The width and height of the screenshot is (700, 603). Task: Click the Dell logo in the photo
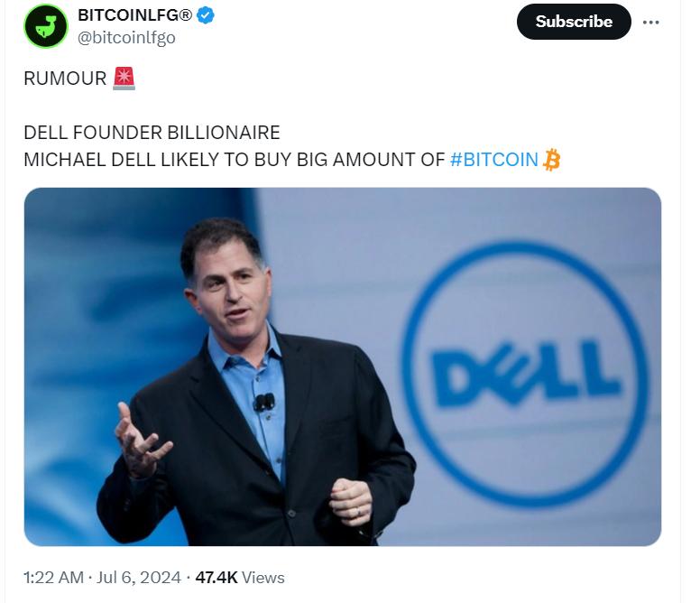[x=525, y=374]
